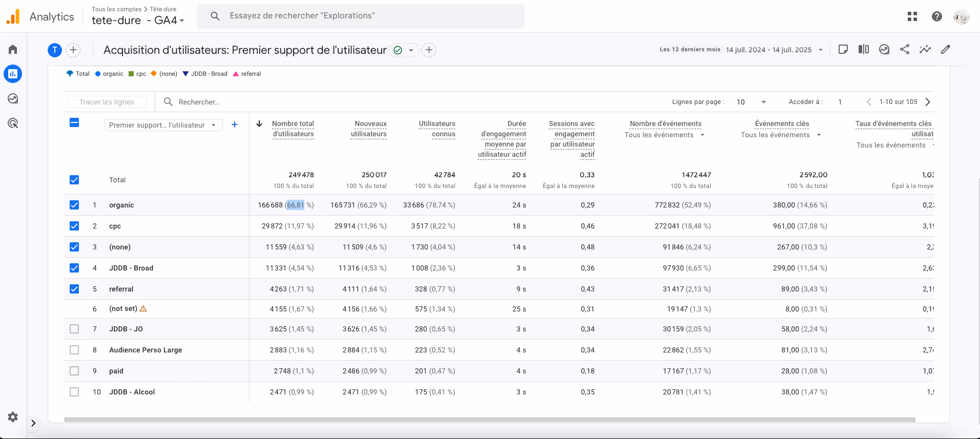Click the JDDB - Broad legend item
The width and height of the screenshot is (980, 439).
[205, 74]
